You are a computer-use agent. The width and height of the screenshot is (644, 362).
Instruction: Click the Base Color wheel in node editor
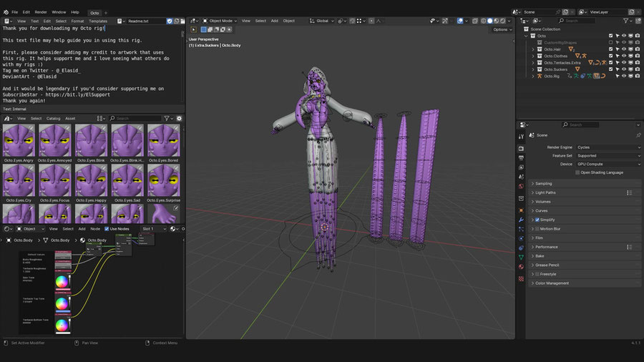(62, 282)
